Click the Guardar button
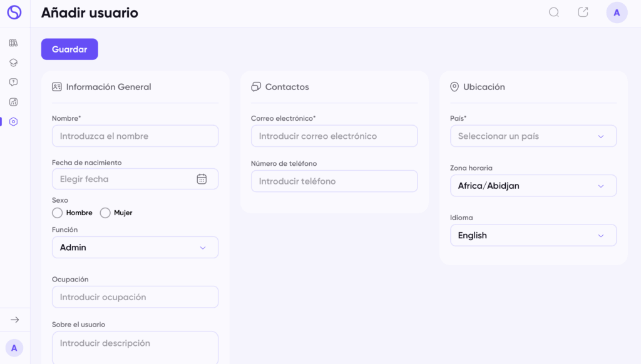The height and width of the screenshot is (364, 641). pos(69,49)
